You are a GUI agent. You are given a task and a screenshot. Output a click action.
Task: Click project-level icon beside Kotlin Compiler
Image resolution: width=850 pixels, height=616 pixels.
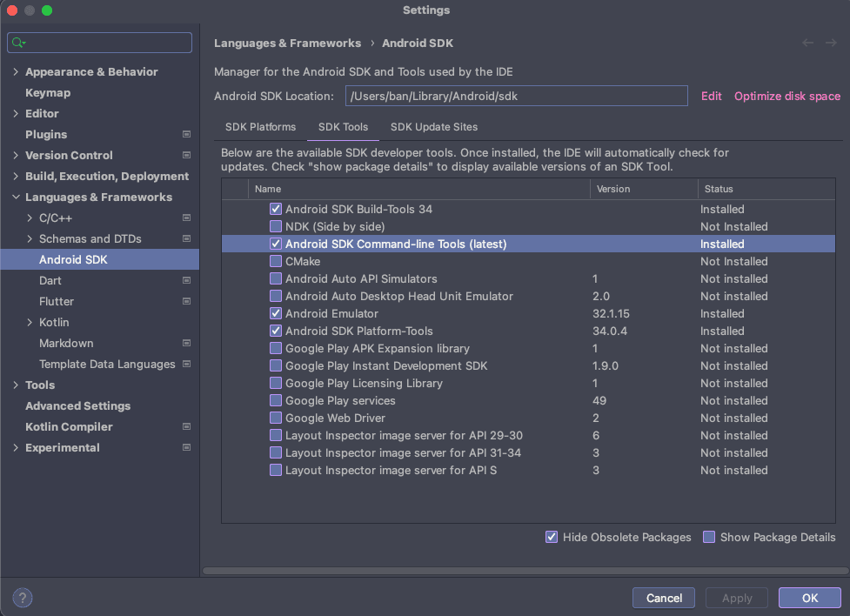[x=186, y=426]
